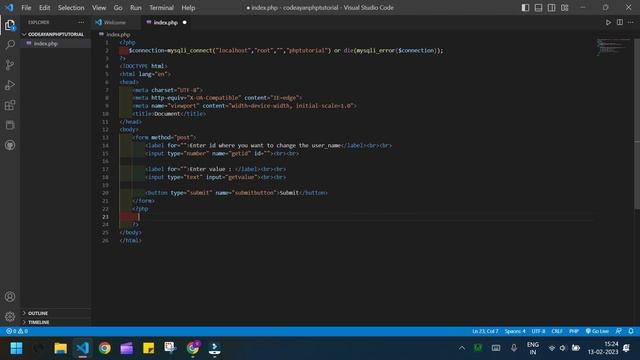The width and height of the screenshot is (640, 360).
Task: Click the Run file play icon
Action: click(608, 22)
